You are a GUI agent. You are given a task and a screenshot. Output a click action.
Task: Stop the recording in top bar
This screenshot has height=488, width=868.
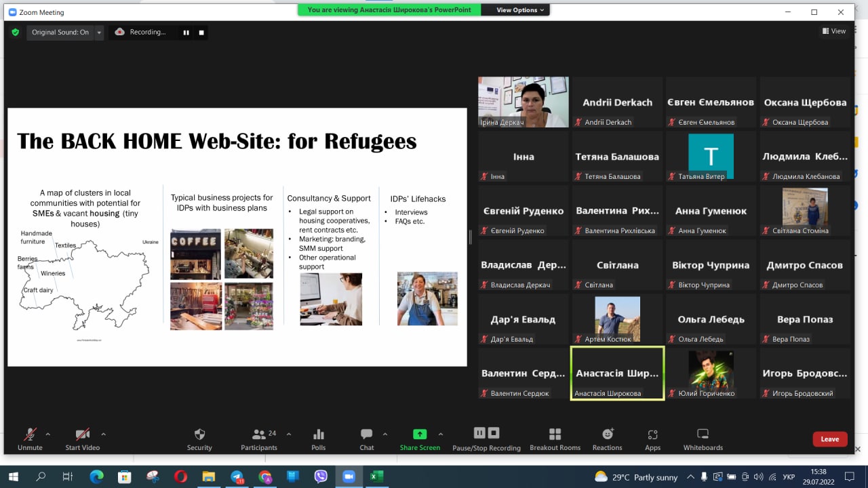tap(201, 32)
